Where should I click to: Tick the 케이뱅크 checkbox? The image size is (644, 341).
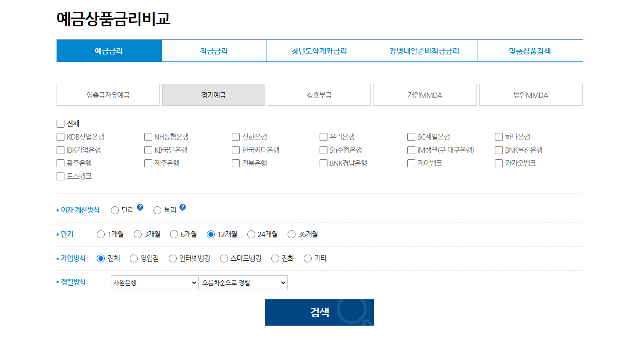[x=411, y=163]
